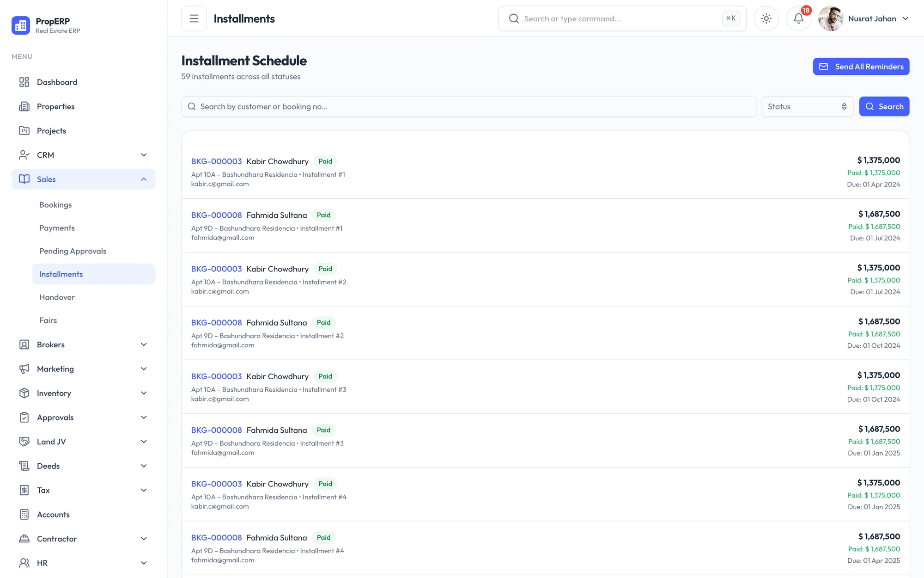Focus the Search or type command box
This screenshot has width=924, height=578.
622,18
